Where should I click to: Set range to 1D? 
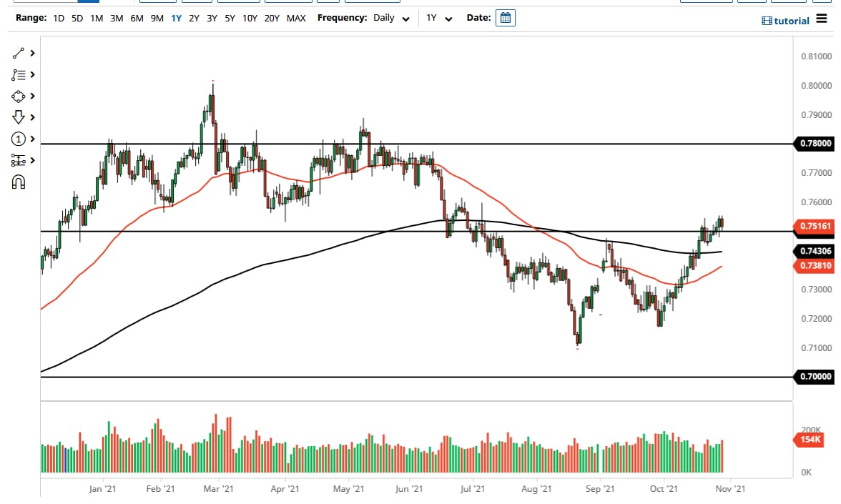pos(59,19)
